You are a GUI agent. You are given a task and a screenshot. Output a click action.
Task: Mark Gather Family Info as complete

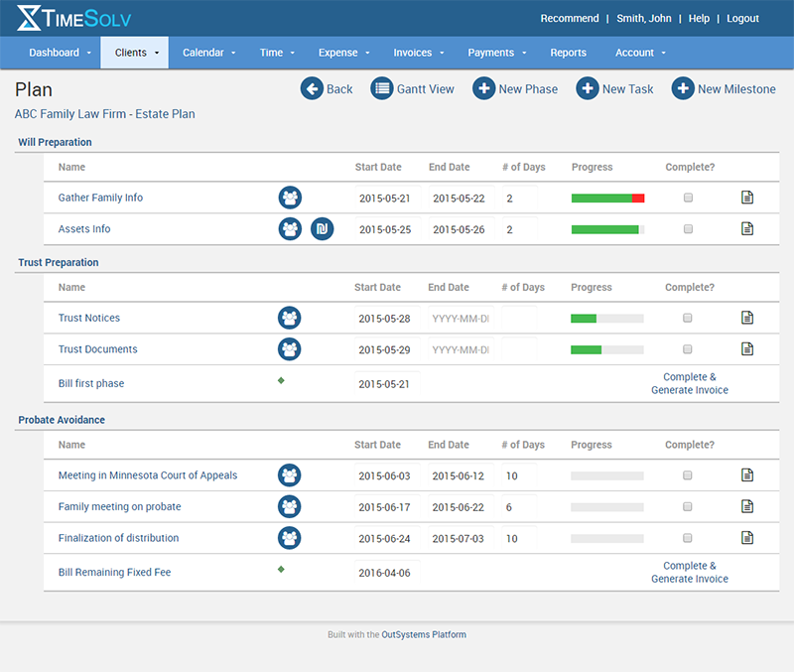tap(688, 198)
